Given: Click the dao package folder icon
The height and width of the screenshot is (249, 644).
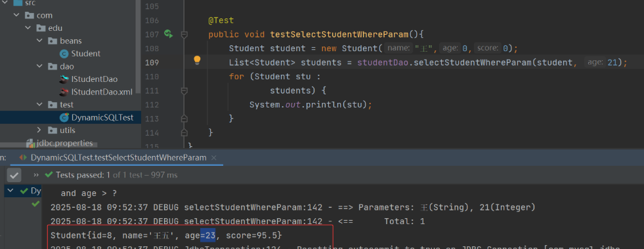Looking at the screenshot, I should coord(52,66).
